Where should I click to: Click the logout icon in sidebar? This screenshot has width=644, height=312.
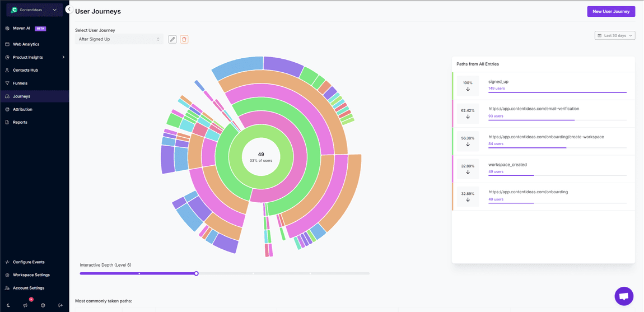point(60,305)
